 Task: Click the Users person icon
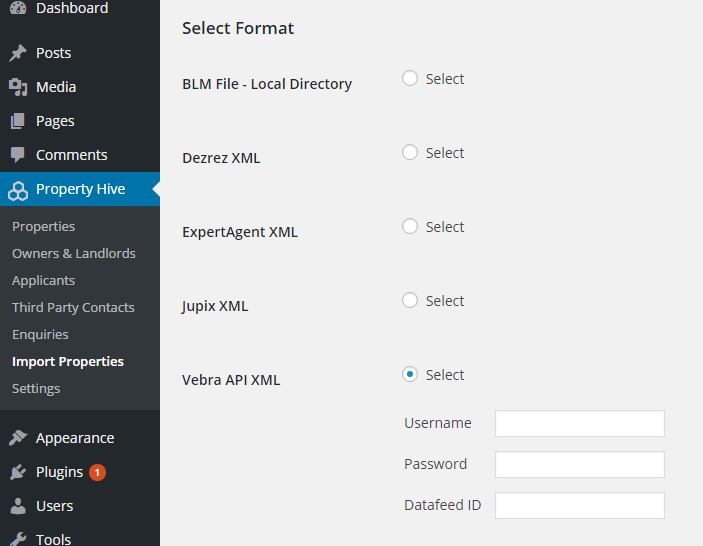(x=18, y=506)
